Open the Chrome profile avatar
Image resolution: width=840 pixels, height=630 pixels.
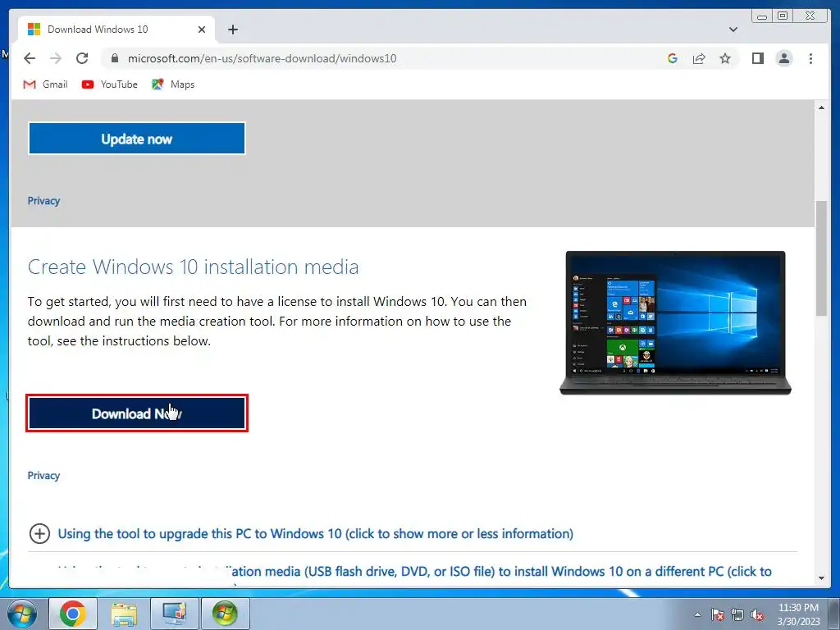tap(784, 58)
